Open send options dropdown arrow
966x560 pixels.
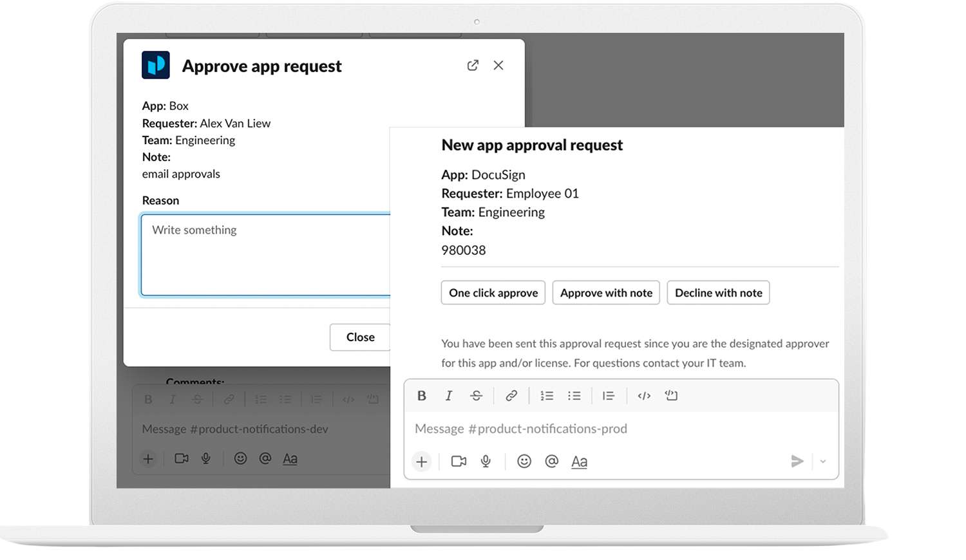click(823, 462)
